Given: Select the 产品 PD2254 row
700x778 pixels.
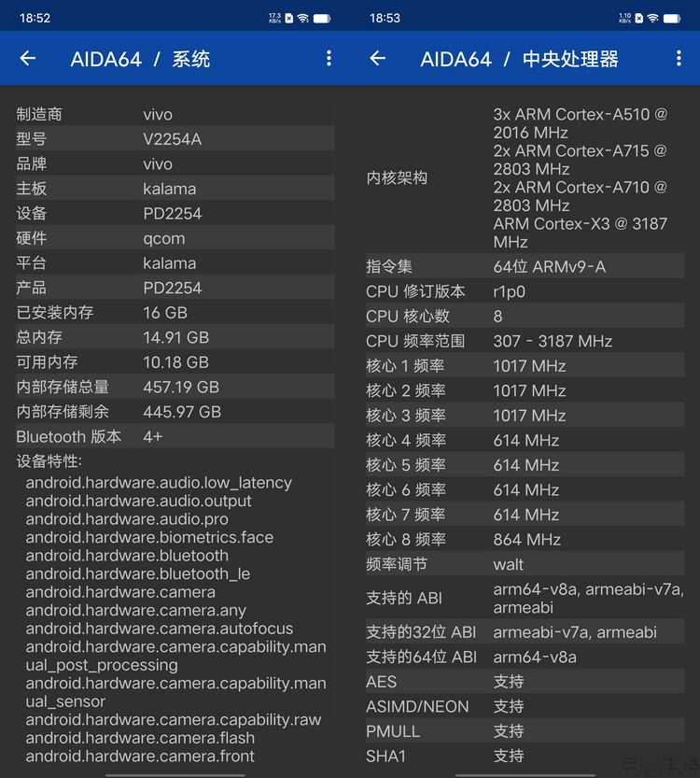Looking at the screenshot, I should click(x=175, y=288).
